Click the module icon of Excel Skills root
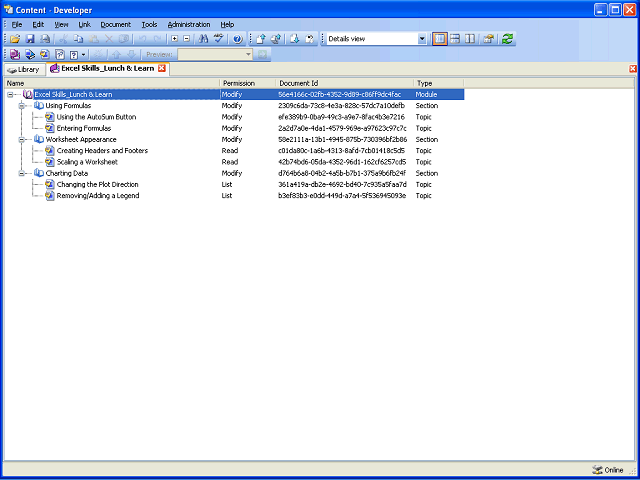 click(x=28, y=94)
